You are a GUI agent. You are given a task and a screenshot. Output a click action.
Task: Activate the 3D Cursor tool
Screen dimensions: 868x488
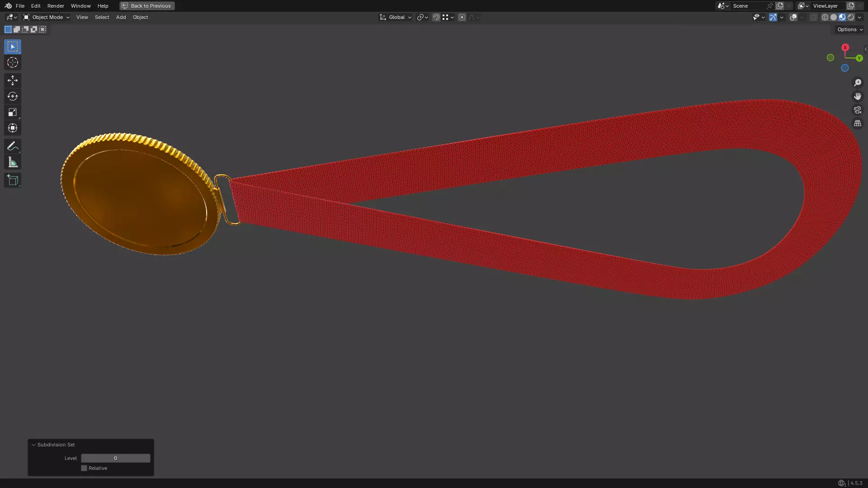(12, 62)
